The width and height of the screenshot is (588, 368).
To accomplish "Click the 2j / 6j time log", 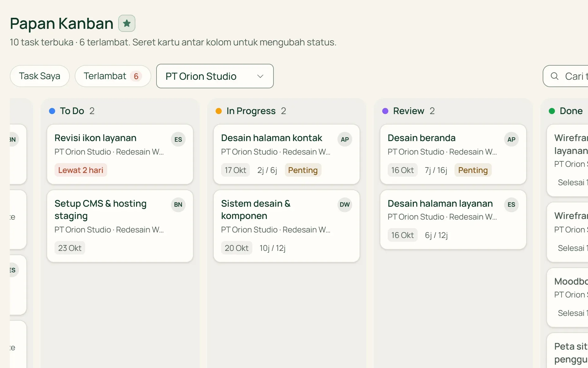I will (267, 170).
